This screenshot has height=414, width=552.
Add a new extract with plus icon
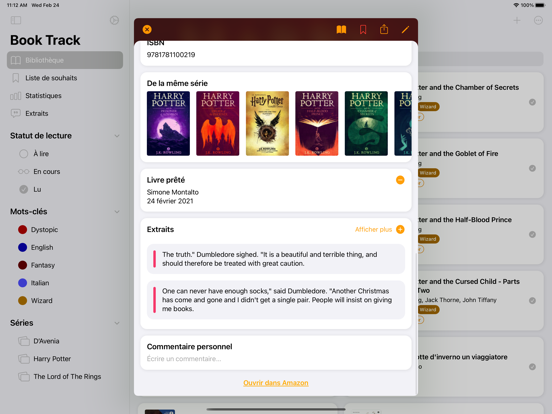click(x=400, y=229)
